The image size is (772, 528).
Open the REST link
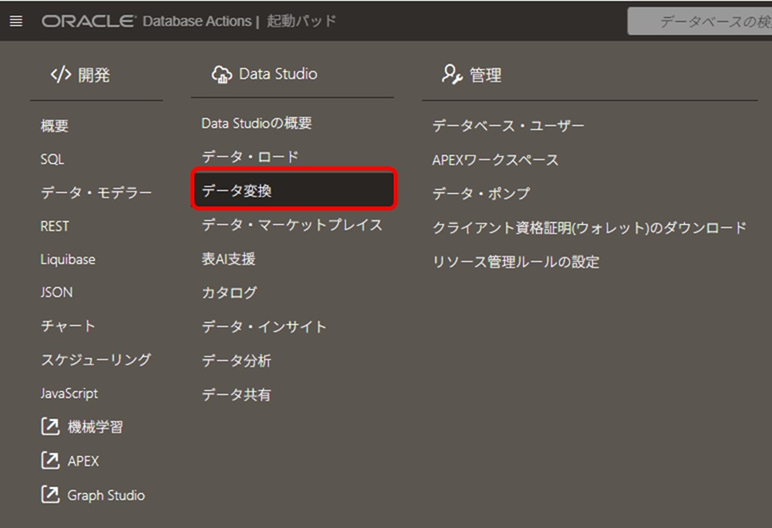click(55, 227)
